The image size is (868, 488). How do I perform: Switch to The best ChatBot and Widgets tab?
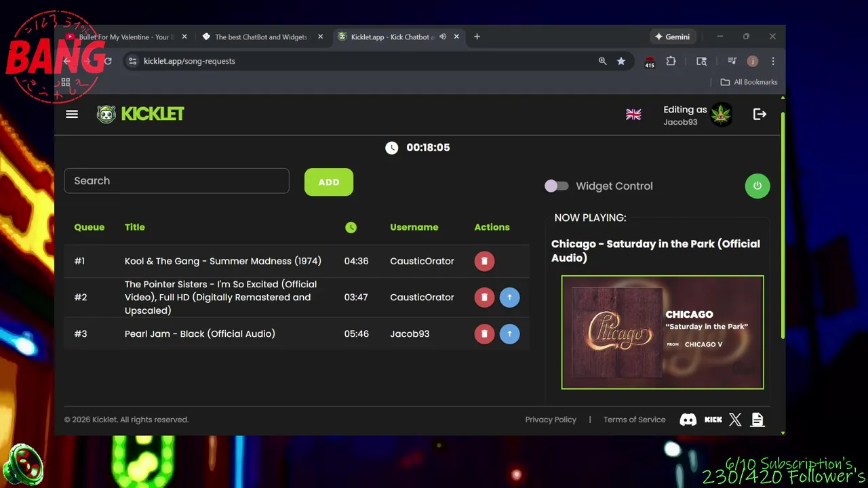click(261, 37)
